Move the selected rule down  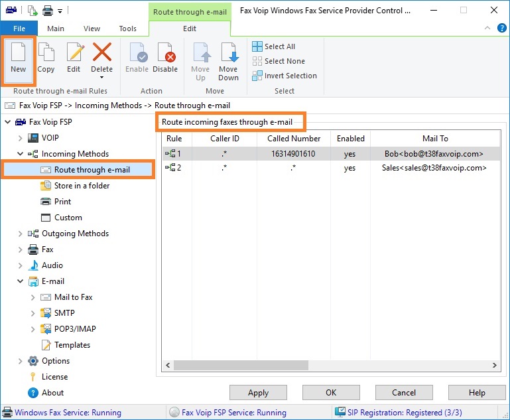point(228,61)
